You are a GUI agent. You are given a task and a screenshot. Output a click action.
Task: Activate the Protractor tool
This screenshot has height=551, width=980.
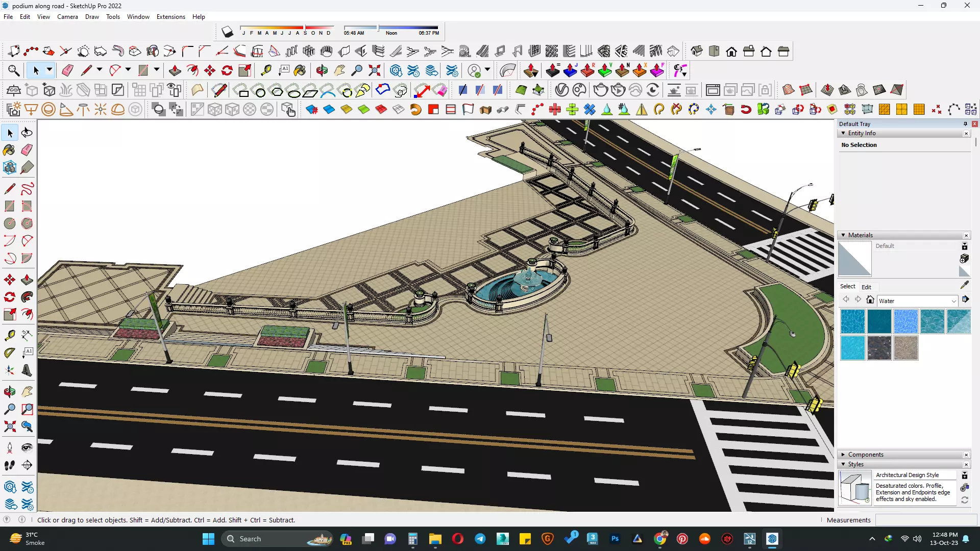(x=9, y=353)
